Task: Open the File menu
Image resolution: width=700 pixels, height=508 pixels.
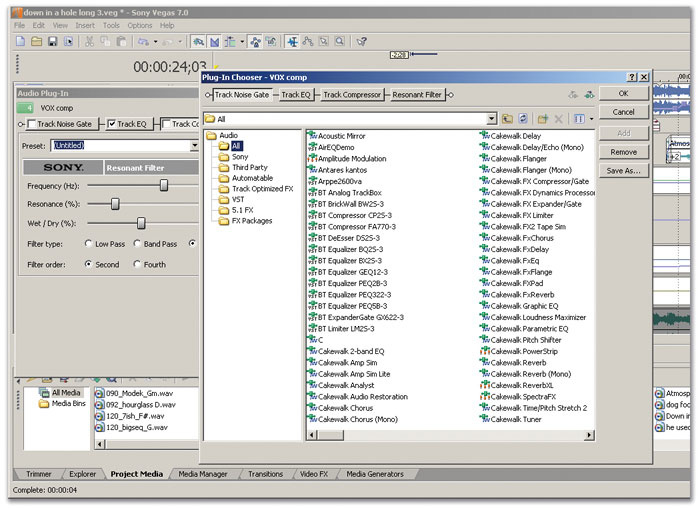Action: point(20,25)
